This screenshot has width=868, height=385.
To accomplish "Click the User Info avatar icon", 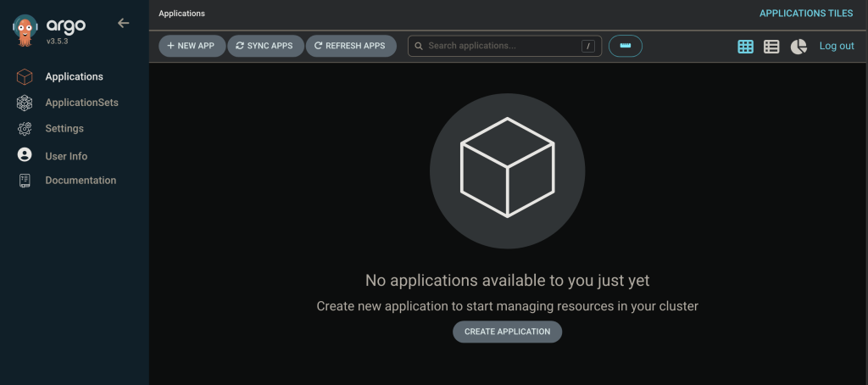I will pos(25,154).
